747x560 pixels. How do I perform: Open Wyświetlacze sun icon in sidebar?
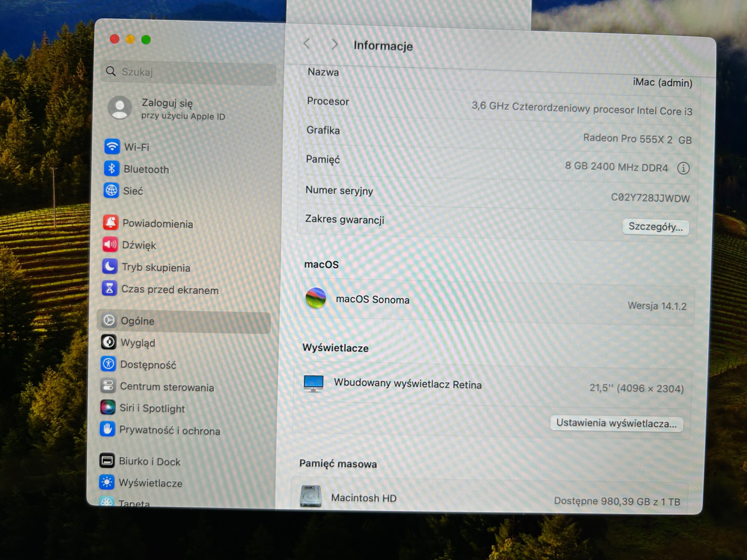[x=107, y=482]
